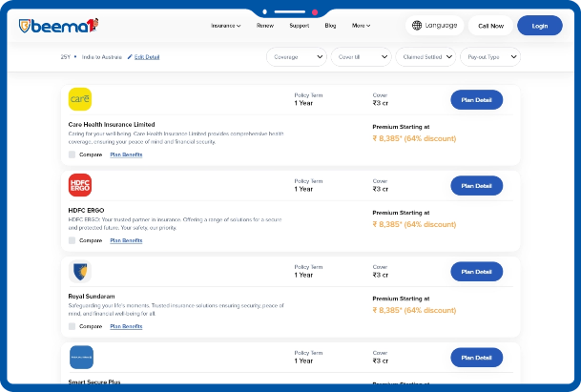Screen dimensions: 581x392
Task: Click the blue Login button
Action: pos(539,26)
